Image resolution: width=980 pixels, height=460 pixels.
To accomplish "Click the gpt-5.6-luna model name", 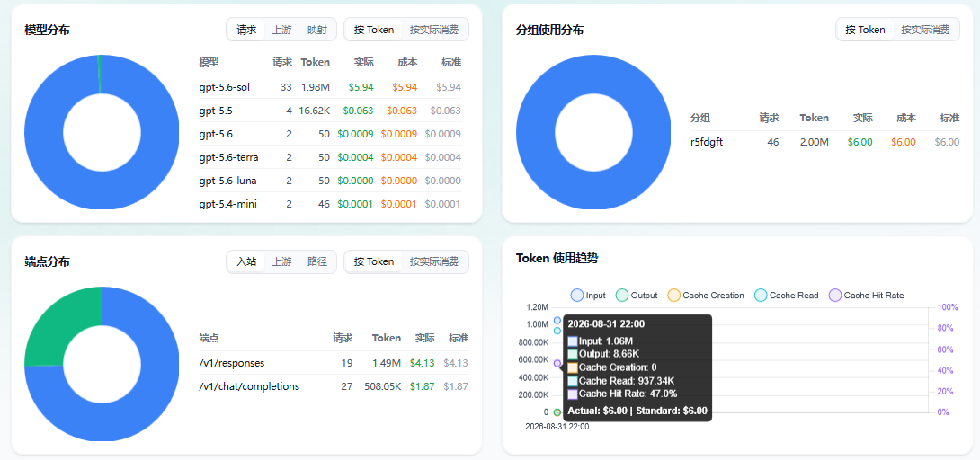I will click(x=227, y=181).
